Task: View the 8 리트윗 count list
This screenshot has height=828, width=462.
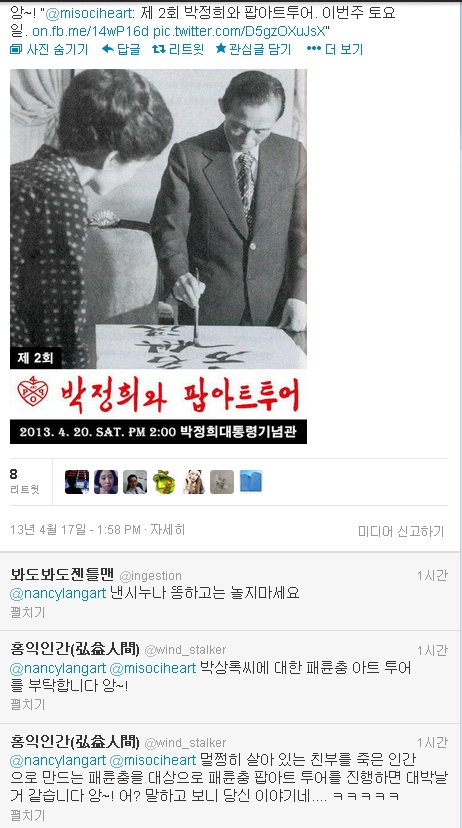Action: [24, 482]
